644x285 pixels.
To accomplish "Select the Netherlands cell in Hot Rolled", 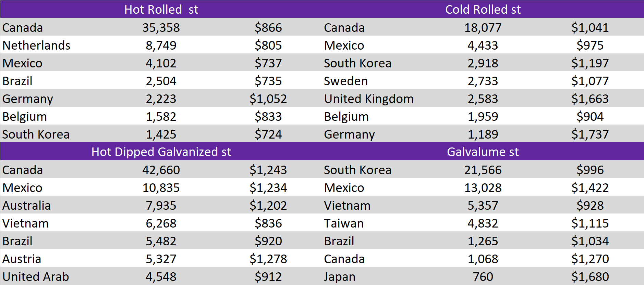I will [36, 45].
